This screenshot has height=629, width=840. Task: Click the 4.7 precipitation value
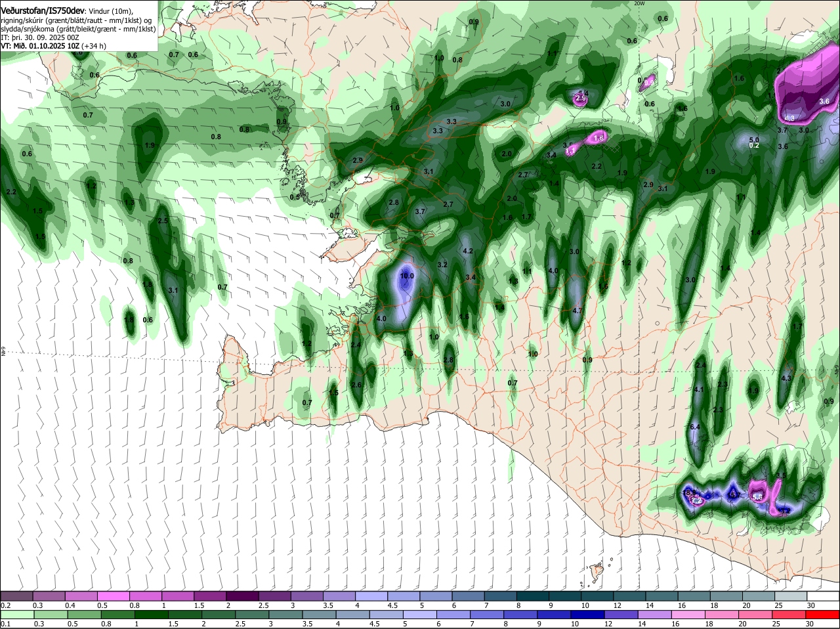577,311
